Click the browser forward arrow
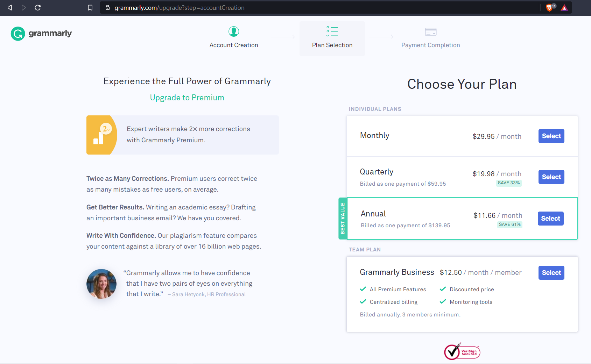Image resolution: width=591 pixels, height=364 pixels. [x=24, y=7]
